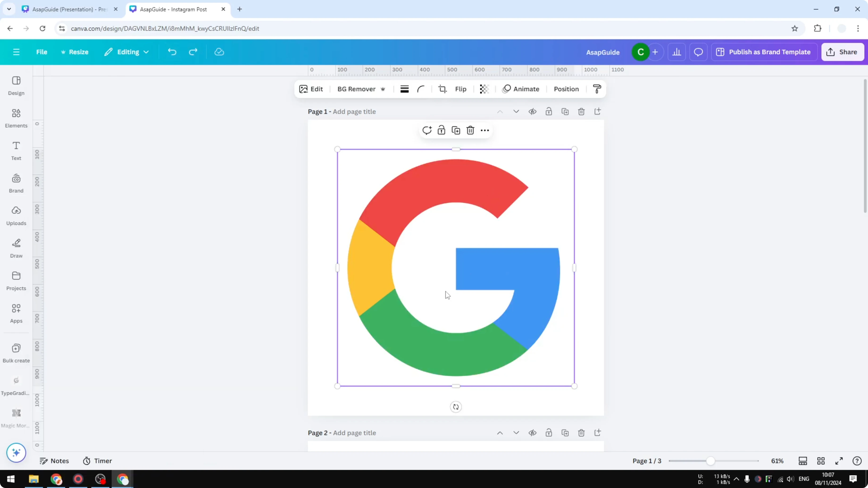Adjust the zoom slider at the bottom

pyautogui.click(x=711, y=461)
